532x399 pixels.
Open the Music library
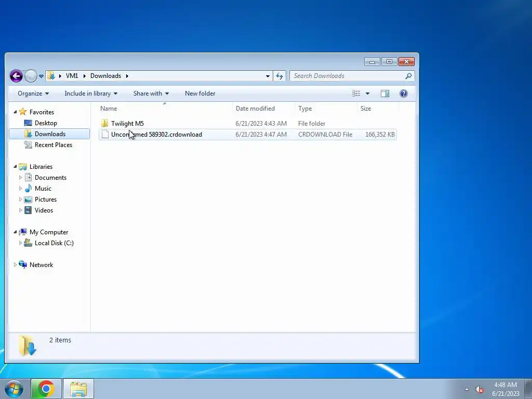pyautogui.click(x=43, y=188)
